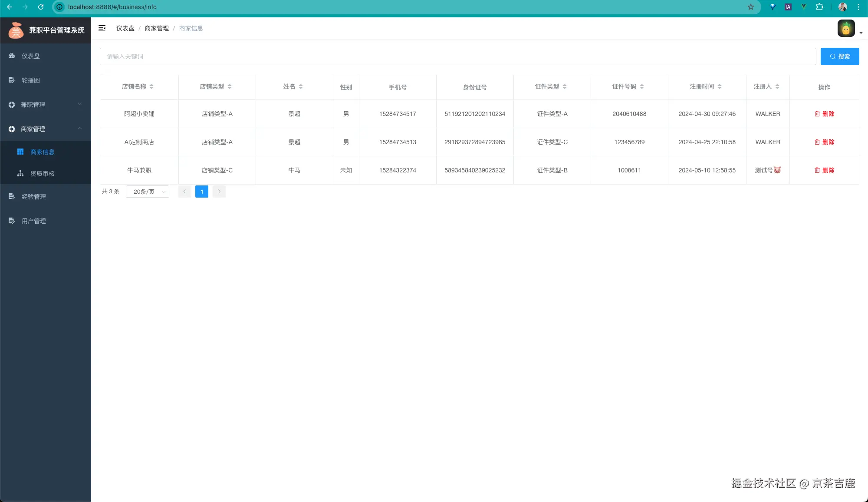Open 经验管理 in the sidebar

[x=33, y=197]
